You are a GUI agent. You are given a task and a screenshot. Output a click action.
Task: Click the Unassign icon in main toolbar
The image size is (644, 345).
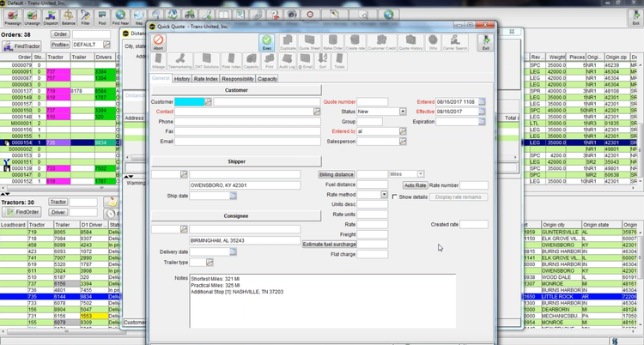pos(32,18)
